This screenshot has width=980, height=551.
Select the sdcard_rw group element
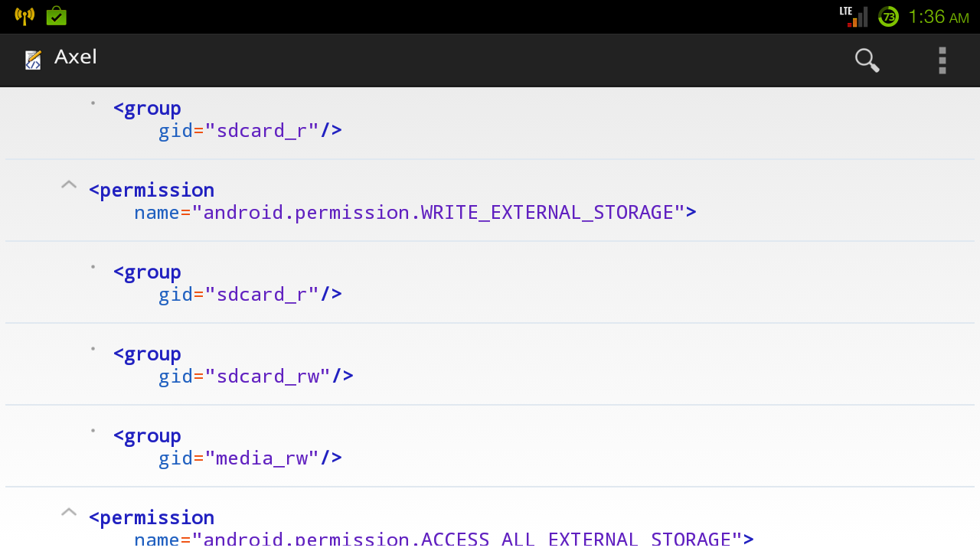pos(490,364)
